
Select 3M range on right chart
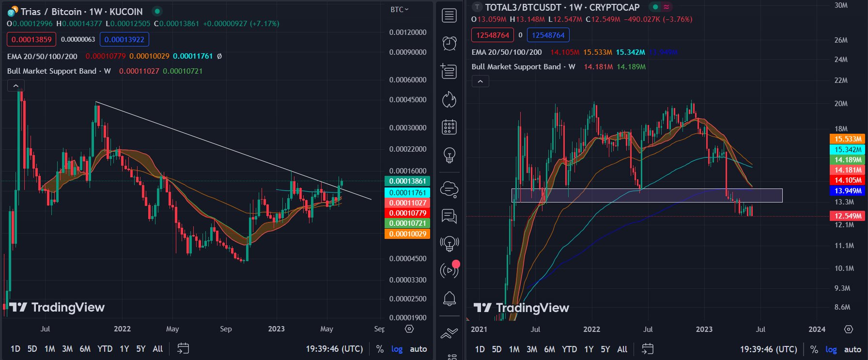532,349
